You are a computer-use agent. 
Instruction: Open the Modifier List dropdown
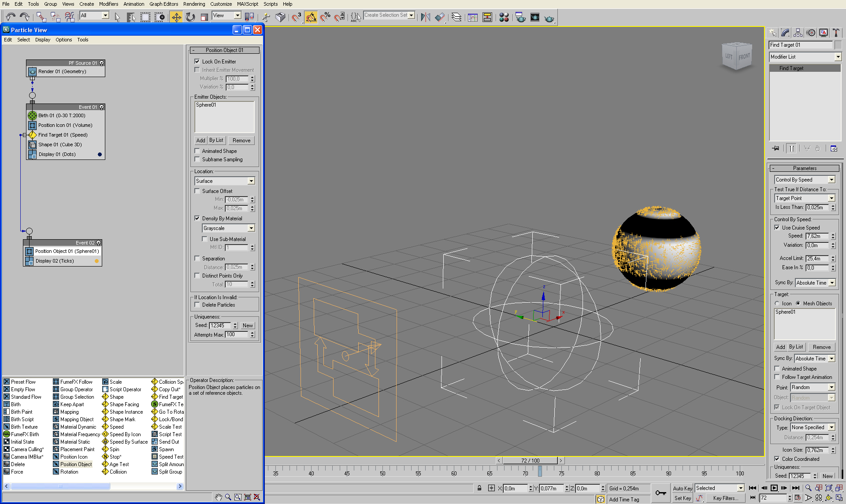pyautogui.click(x=838, y=57)
